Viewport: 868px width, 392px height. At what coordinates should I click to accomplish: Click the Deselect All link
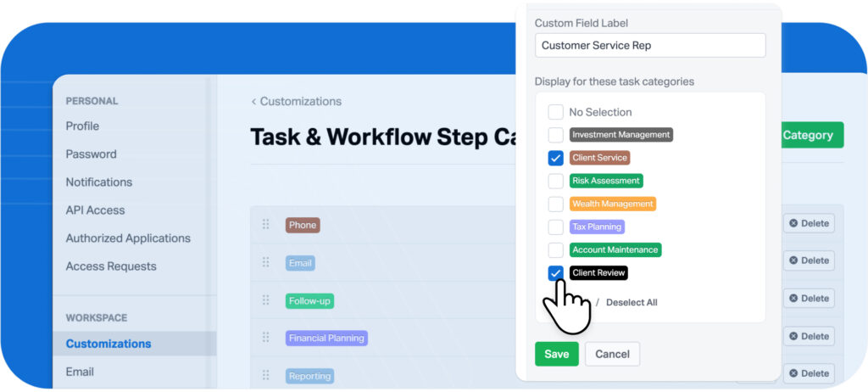[632, 303]
